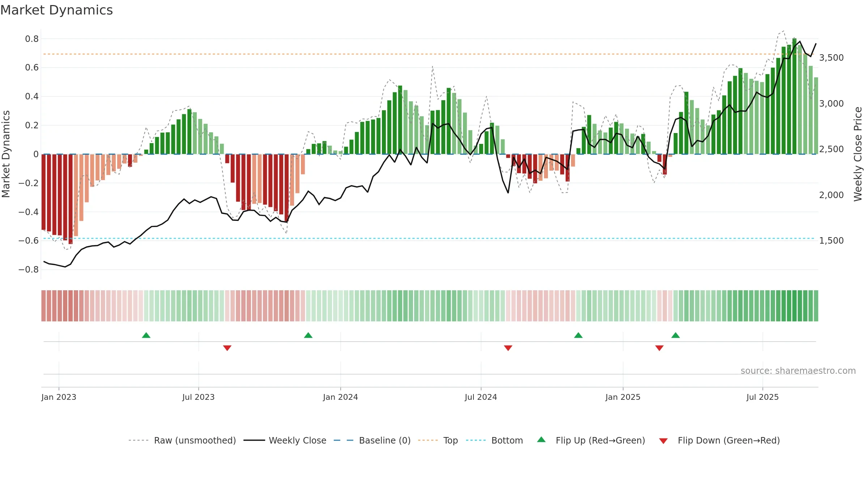Toggle the Baseline (0) legend entry

(372, 440)
